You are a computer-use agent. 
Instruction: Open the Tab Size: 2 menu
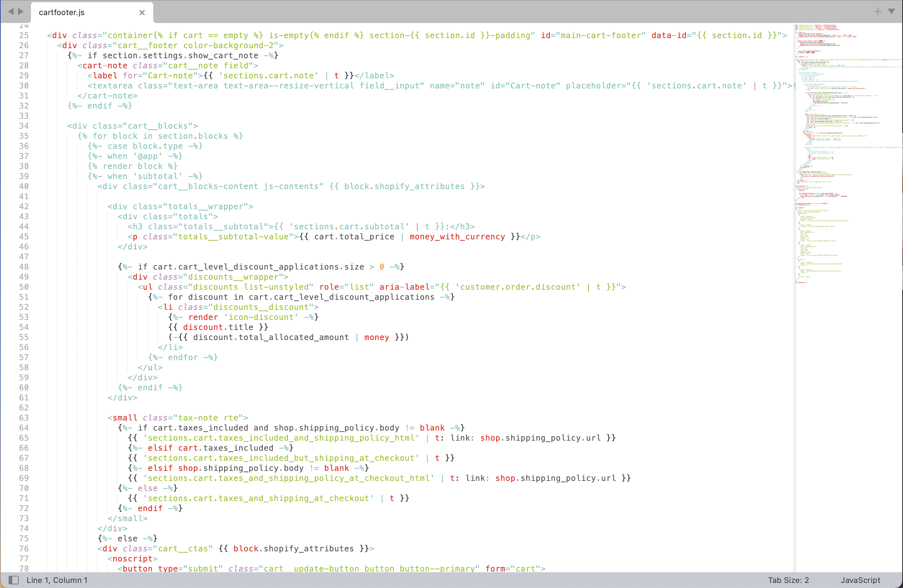pos(789,580)
